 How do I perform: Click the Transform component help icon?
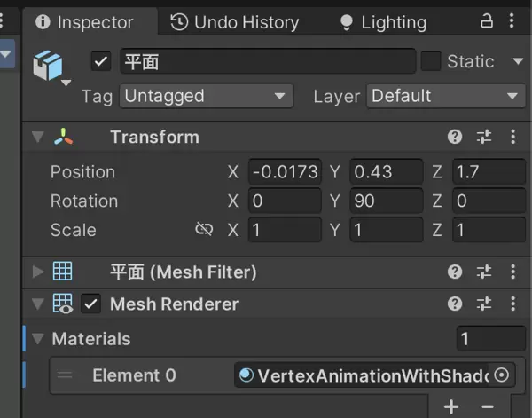pos(455,138)
